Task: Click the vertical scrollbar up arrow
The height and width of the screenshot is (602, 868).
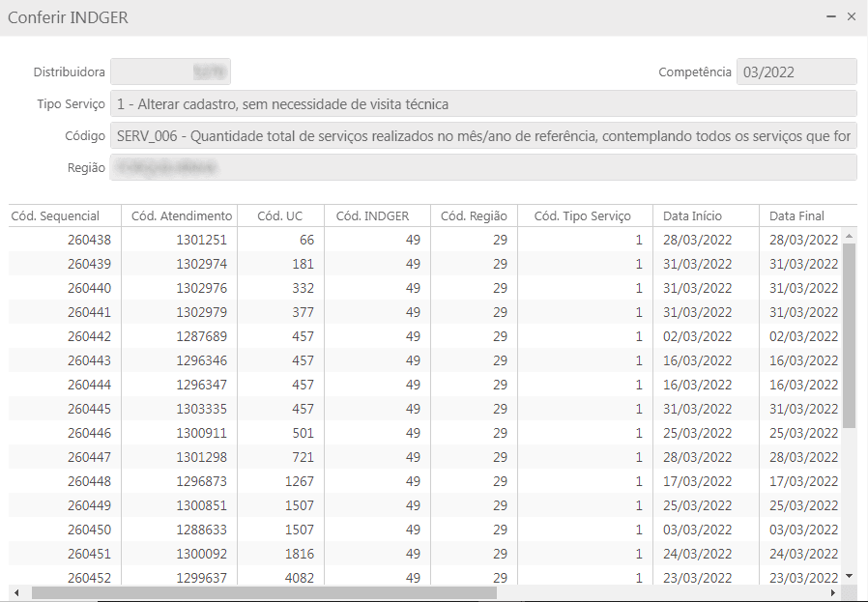Action: pyautogui.click(x=850, y=236)
